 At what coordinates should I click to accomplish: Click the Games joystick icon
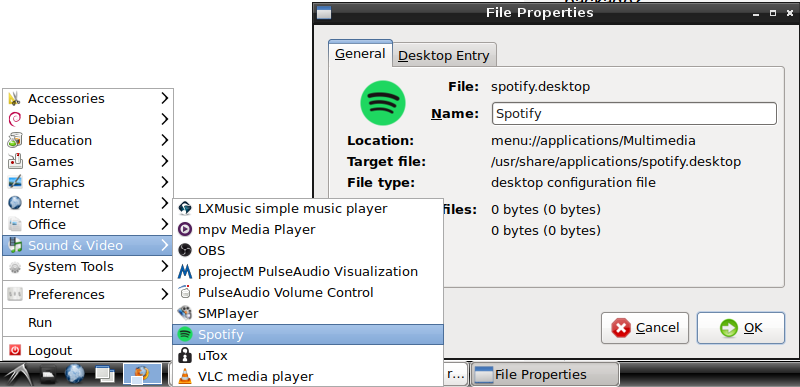[15, 161]
